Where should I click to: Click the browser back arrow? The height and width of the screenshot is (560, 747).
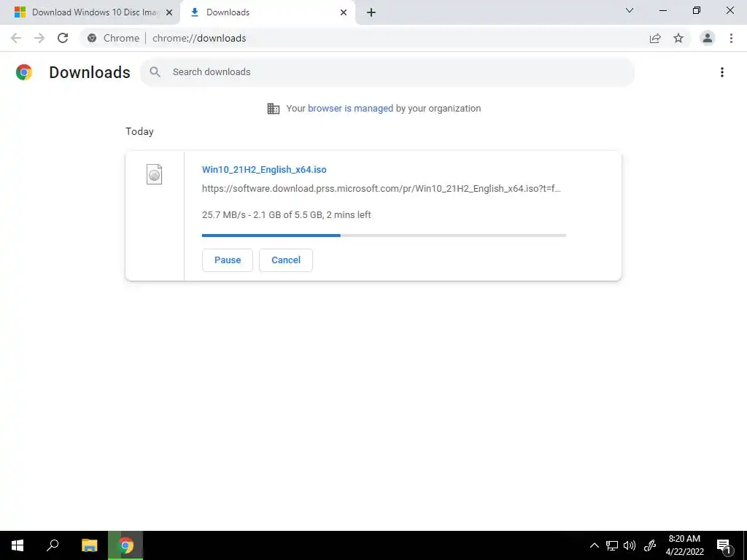pos(16,38)
